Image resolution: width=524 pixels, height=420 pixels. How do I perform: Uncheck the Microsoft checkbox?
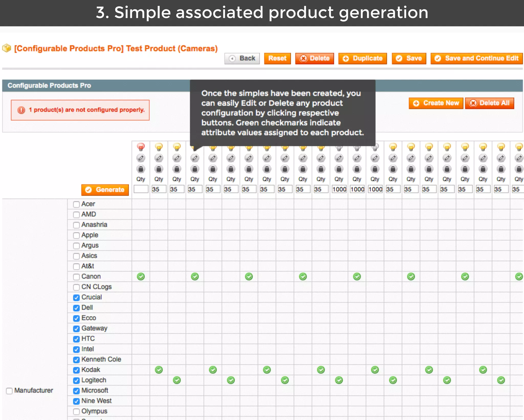(x=76, y=391)
